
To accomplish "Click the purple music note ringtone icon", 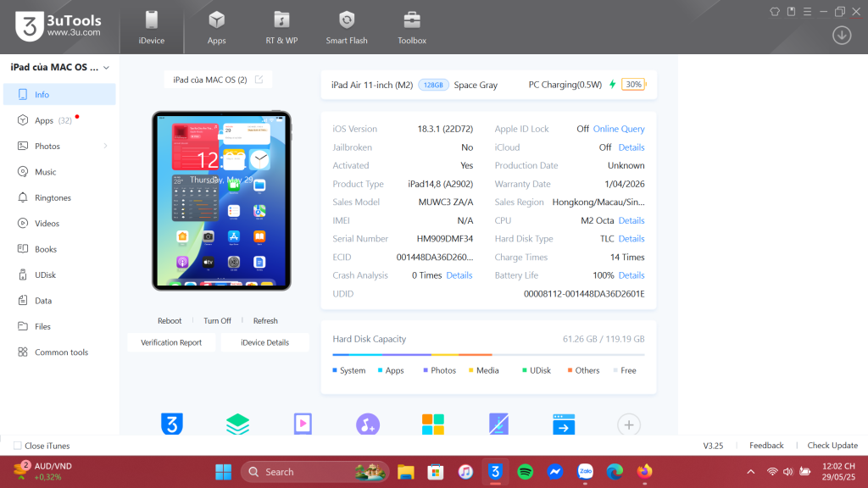I will 368,424.
